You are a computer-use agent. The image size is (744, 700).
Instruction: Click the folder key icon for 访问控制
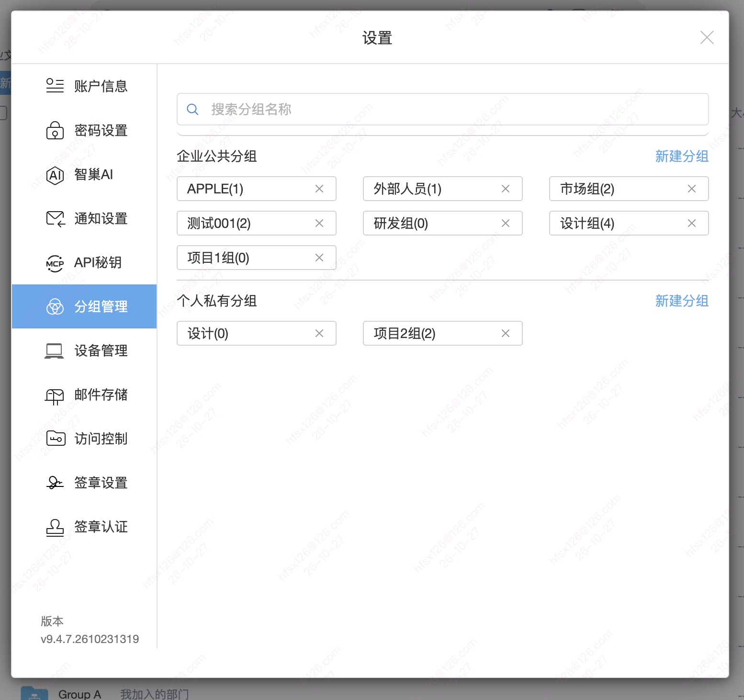tap(56, 439)
